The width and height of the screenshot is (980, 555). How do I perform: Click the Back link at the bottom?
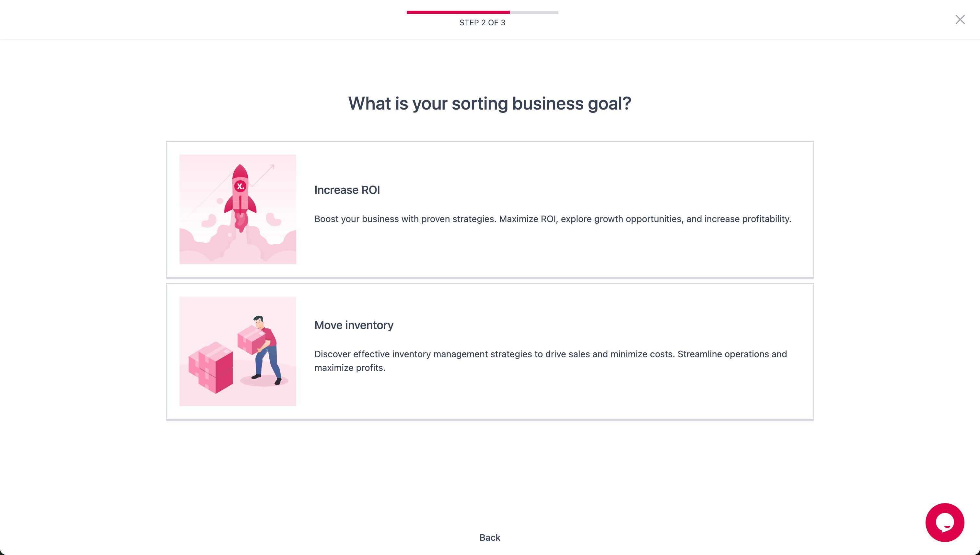pos(489,537)
